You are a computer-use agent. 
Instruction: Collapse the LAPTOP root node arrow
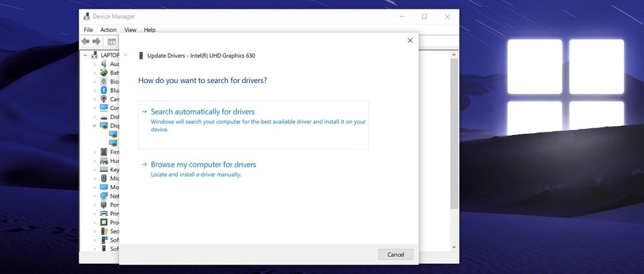(85, 55)
